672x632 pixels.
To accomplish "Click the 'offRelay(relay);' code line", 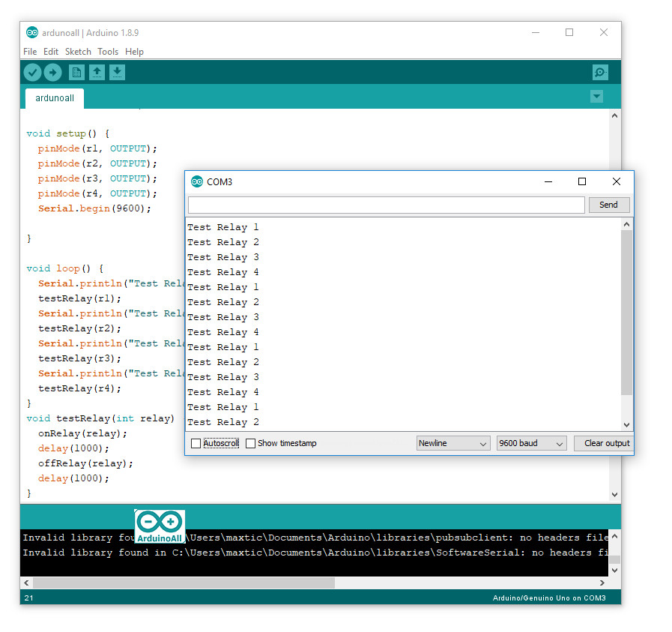I will point(85,464).
